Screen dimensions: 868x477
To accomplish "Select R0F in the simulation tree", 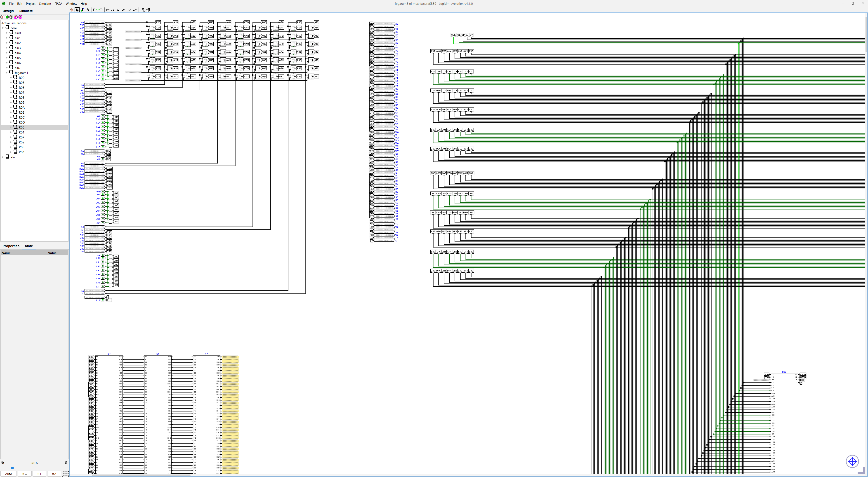I will 21,137.
